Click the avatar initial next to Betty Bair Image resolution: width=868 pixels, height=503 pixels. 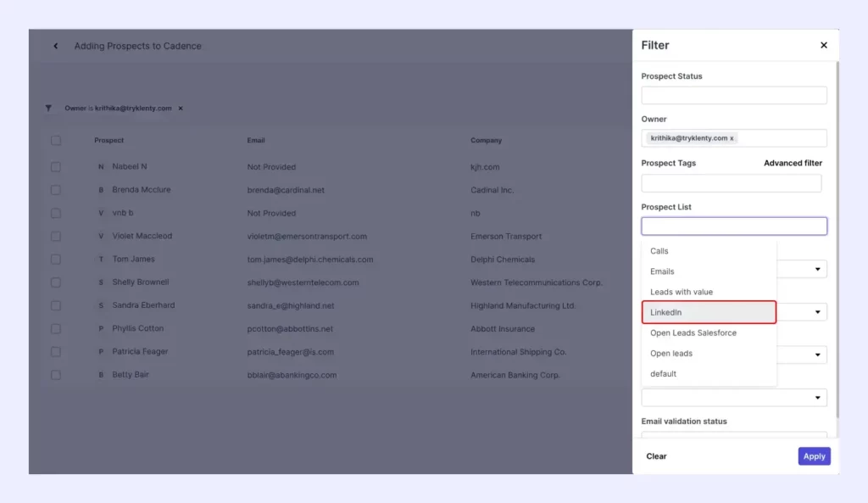101,375
